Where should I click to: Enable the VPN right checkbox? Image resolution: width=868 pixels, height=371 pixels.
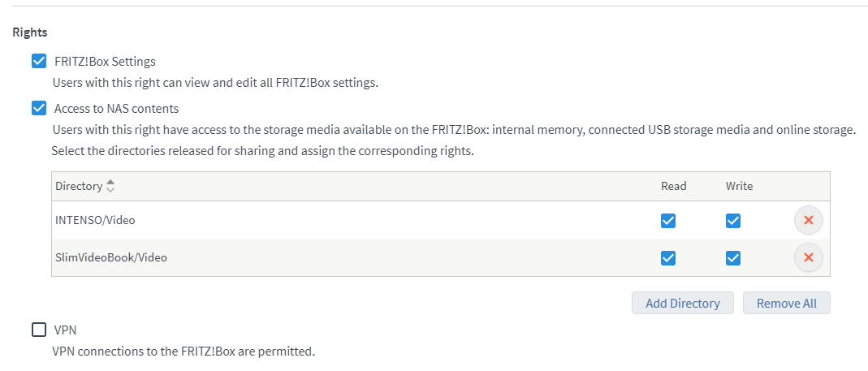click(38, 330)
